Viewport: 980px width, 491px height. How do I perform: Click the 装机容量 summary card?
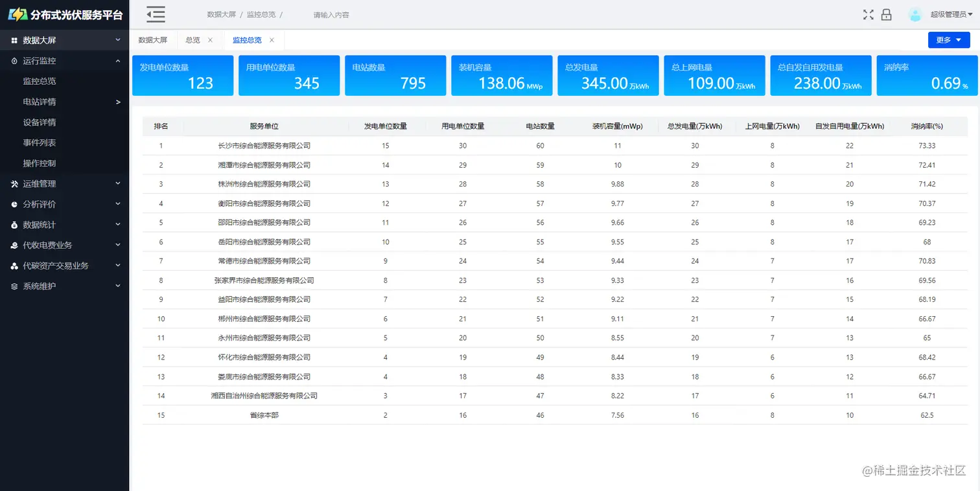click(502, 76)
